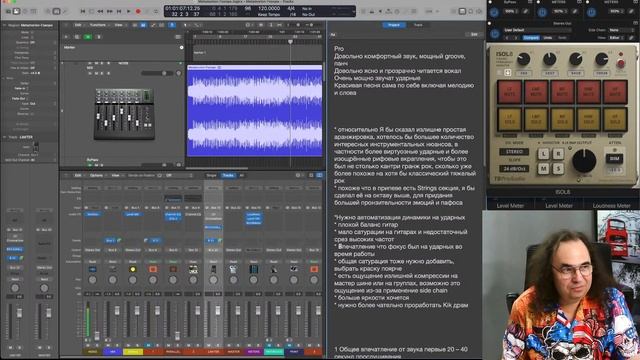Solo the HF band in ISOL8
640x360 pixels.
point(615,119)
